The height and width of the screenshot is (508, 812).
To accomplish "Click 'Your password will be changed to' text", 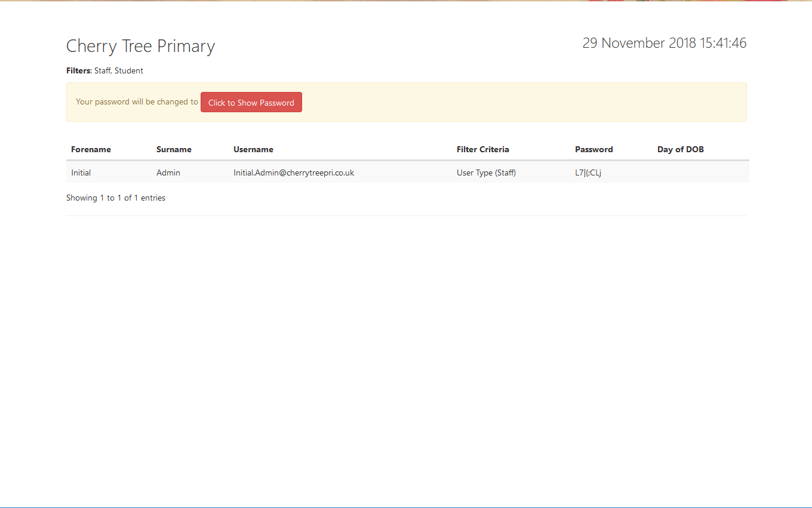I will (137, 102).
